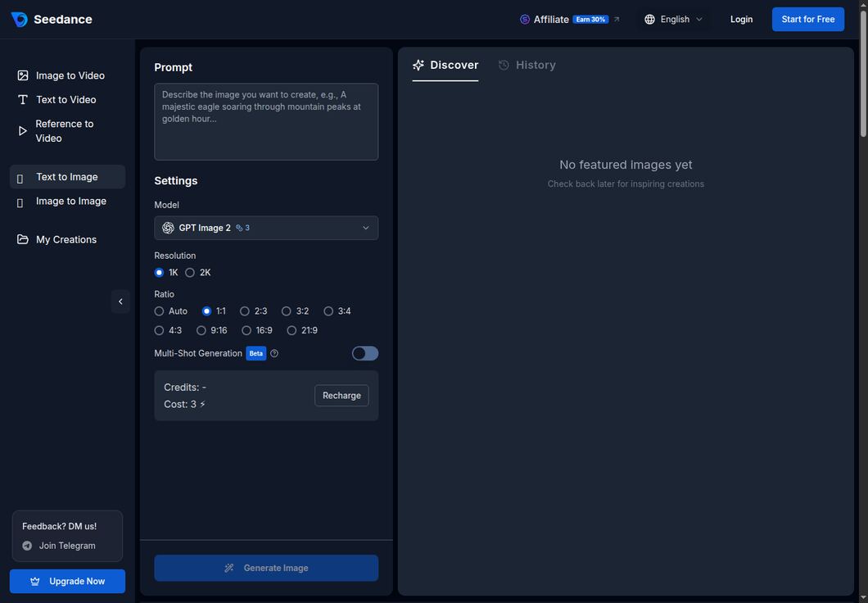Open Image to Video in sidebar

click(x=67, y=75)
